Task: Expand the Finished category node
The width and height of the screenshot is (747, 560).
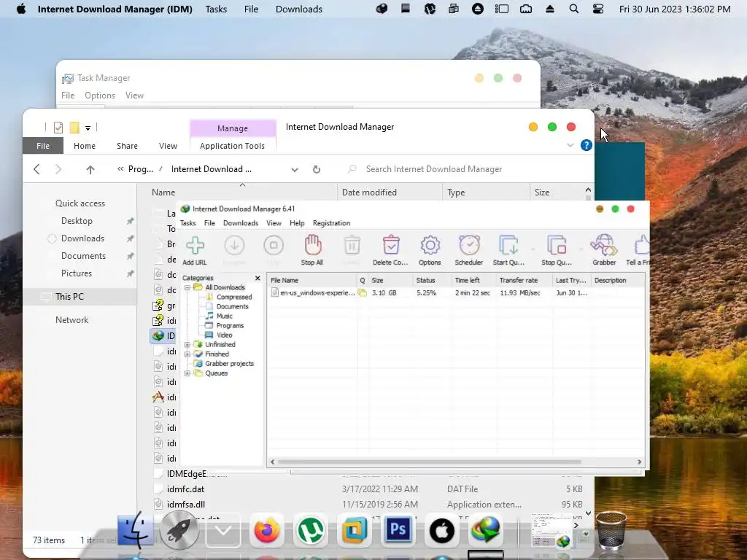Action: coord(187,354)
